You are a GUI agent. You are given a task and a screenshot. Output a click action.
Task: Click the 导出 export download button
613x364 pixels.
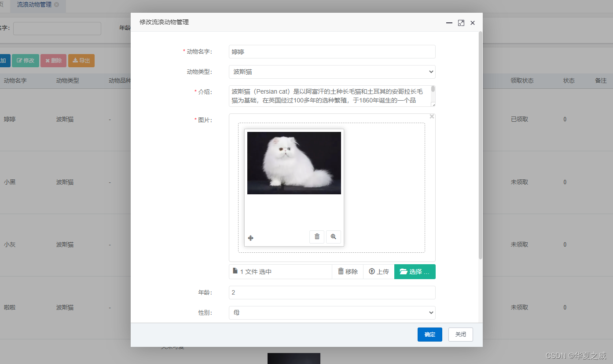coord(81,61)
